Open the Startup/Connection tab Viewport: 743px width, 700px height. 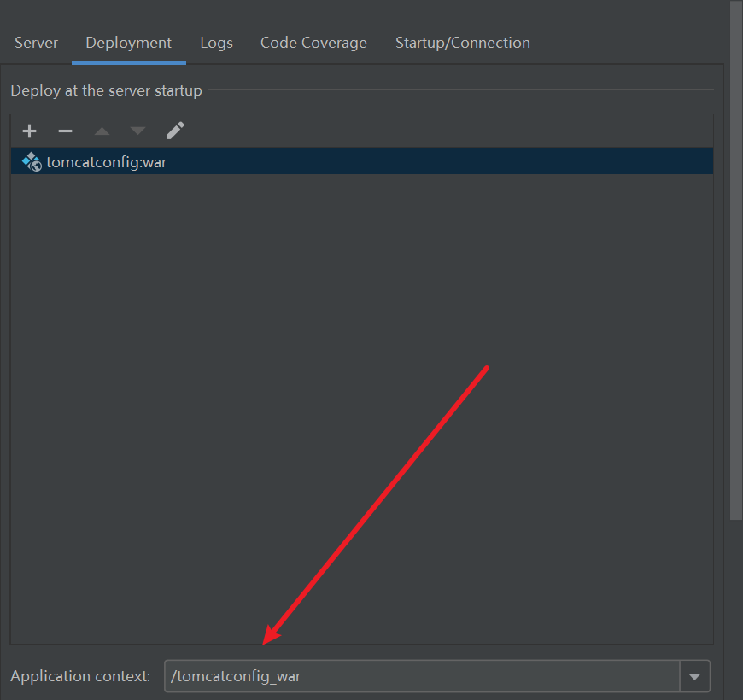click(x=463, y=43)
